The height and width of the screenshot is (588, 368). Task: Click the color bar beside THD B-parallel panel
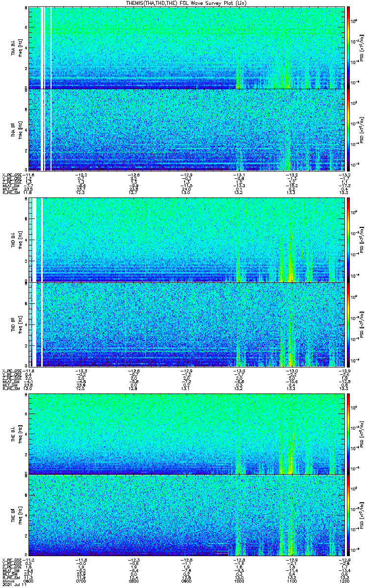pyautogui.click(x=348, y=324)
